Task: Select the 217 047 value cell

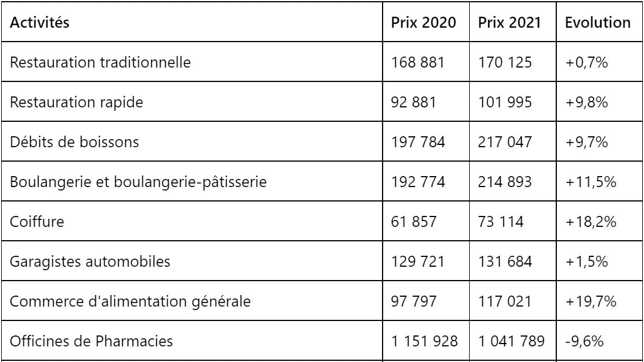Action: click(512, 142)
